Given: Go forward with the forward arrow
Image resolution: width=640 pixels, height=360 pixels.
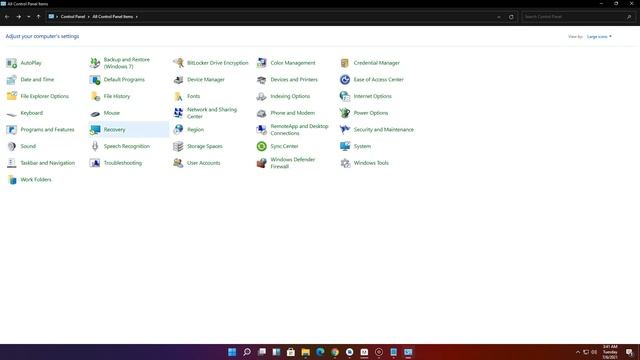Looking at the screenshot, I should [x=18, y=17].
